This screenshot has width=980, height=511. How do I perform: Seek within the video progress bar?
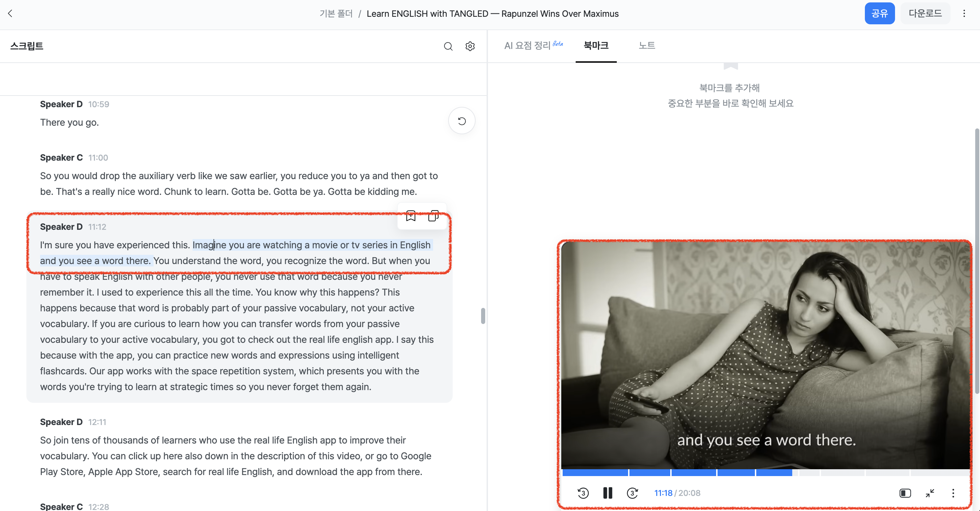click(766, 473)
